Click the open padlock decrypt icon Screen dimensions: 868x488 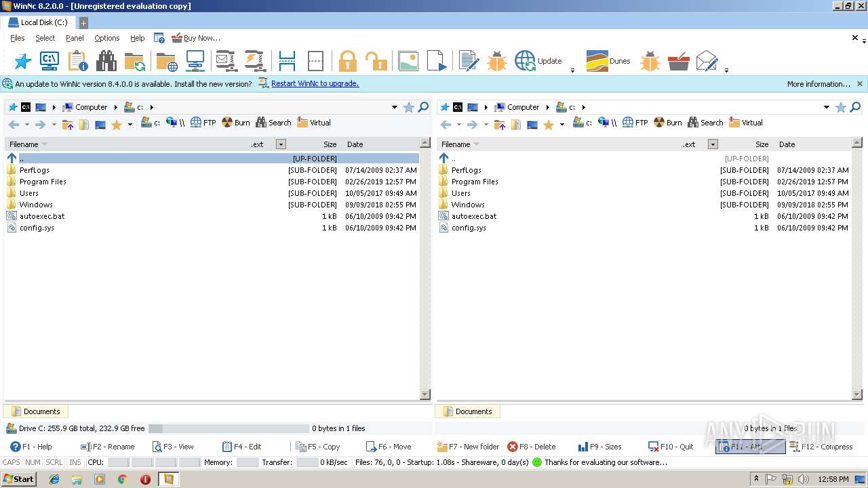point(376,61)
